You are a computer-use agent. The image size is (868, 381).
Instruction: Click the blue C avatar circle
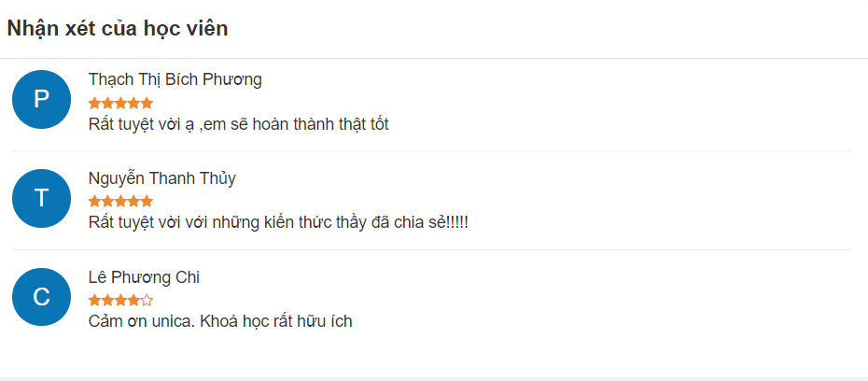[x=41, y=297]
